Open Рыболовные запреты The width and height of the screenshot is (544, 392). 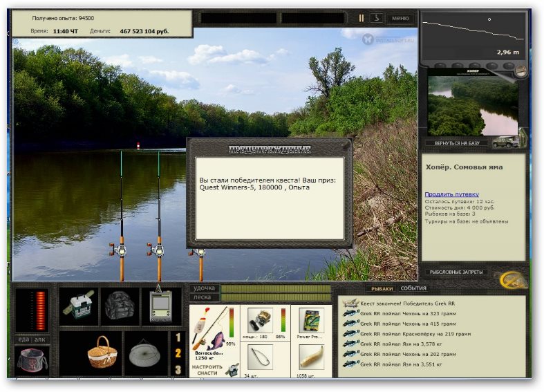[456, 272]
